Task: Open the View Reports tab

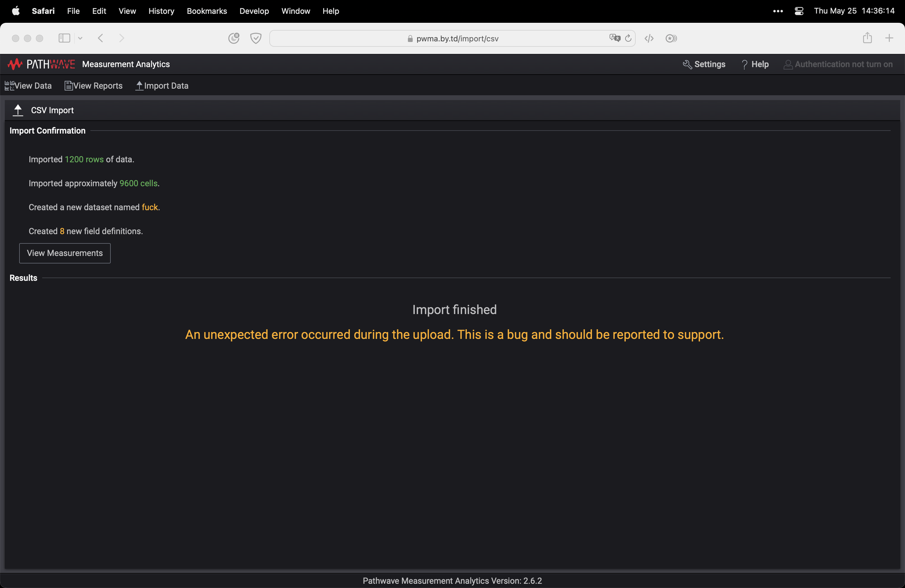Action: pos(93,85)
